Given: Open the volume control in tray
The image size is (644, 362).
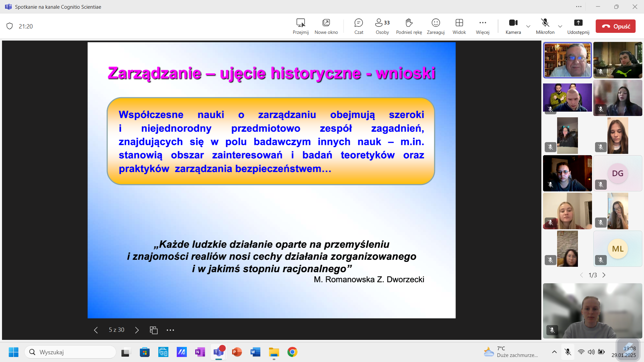Looking at the screenshot, I should coord(591,352).
